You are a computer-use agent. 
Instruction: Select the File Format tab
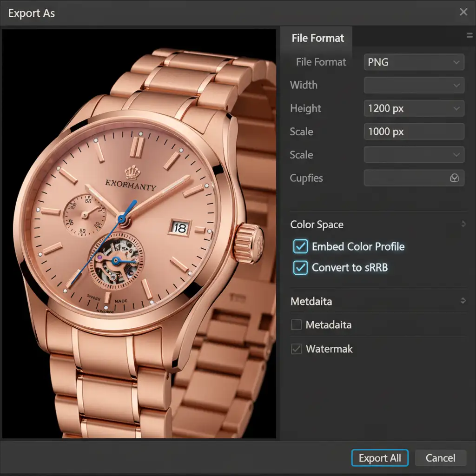[317, 38]
